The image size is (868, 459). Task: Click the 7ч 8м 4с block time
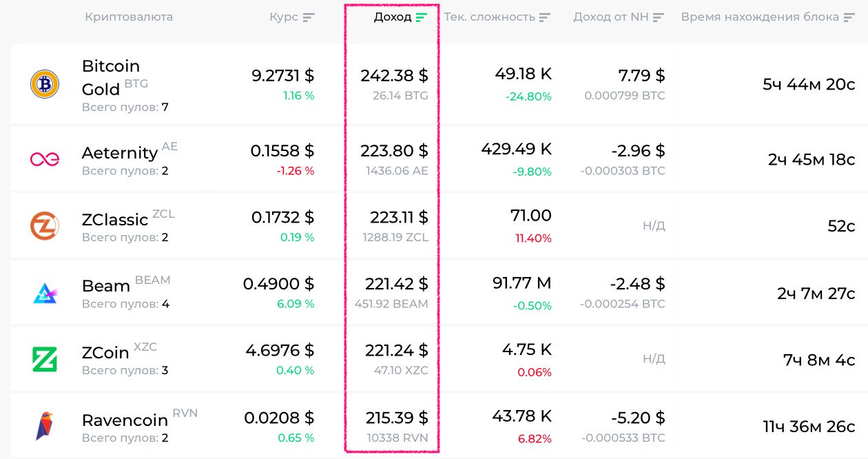point(819,360)
